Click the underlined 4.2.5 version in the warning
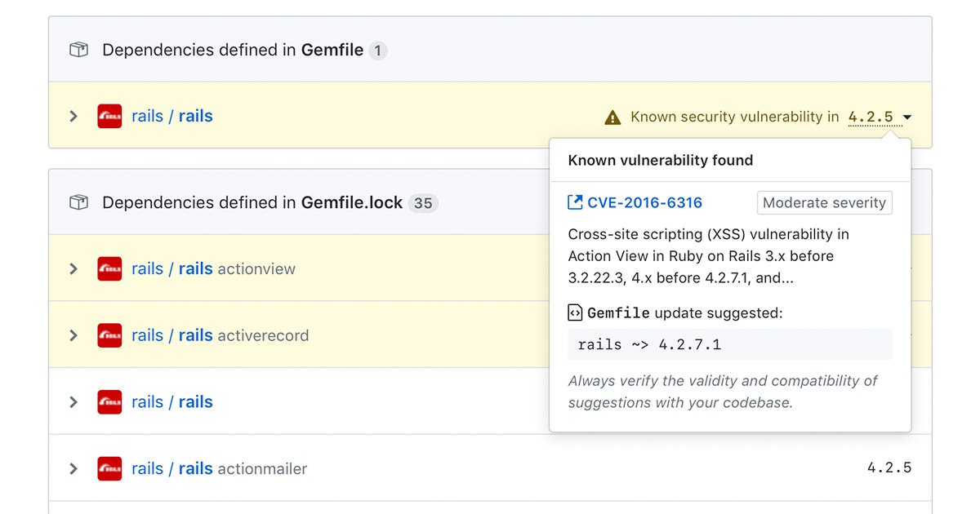 pos(871,117)
